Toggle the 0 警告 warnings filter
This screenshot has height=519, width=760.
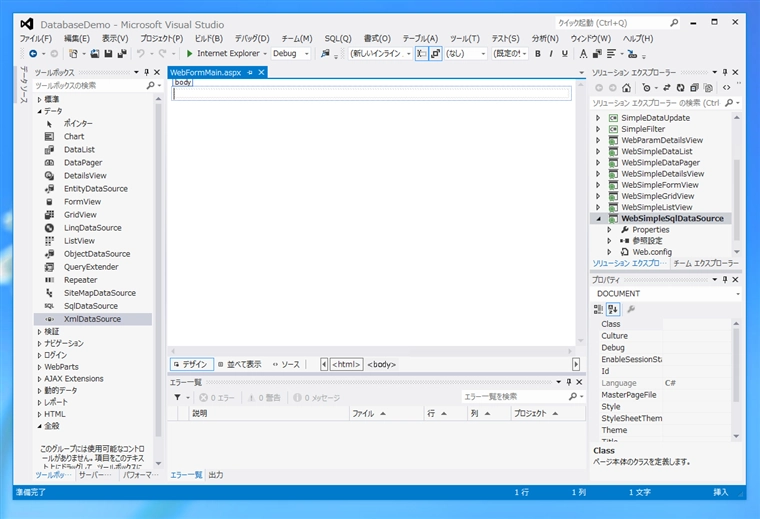pos(264,398)
